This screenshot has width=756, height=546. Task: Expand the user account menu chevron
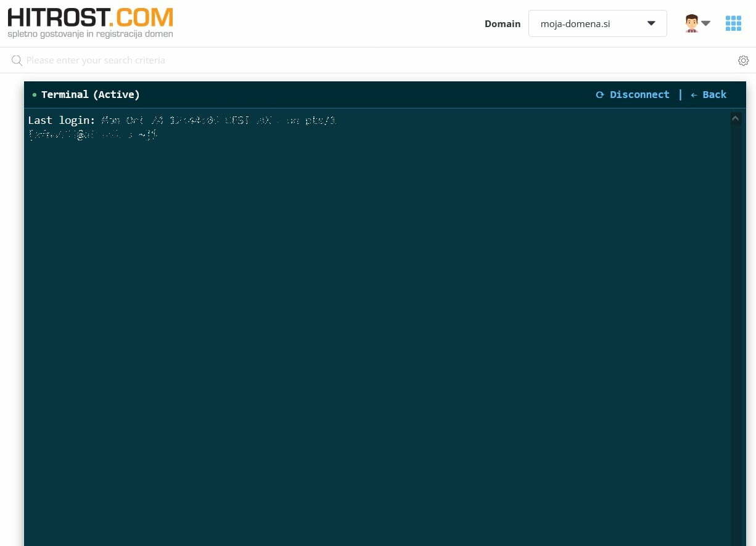(705, 23)
